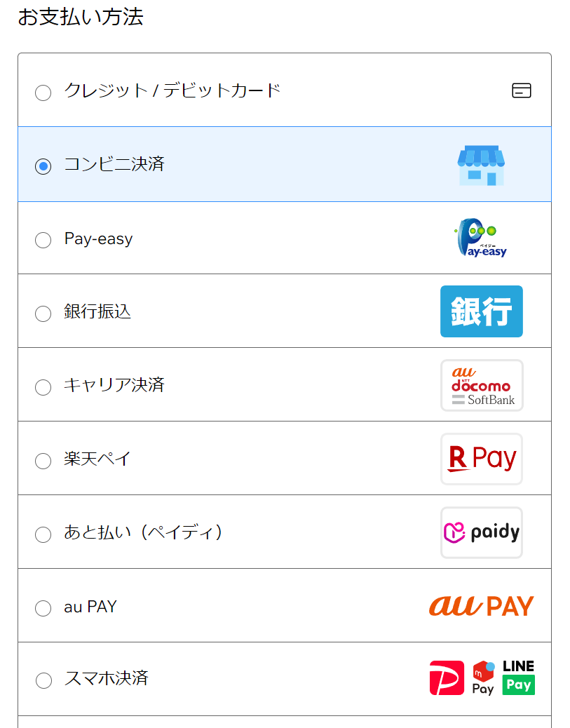Click the Merpay icon
This screenshot has width=570, height=728.
(483, 678)
